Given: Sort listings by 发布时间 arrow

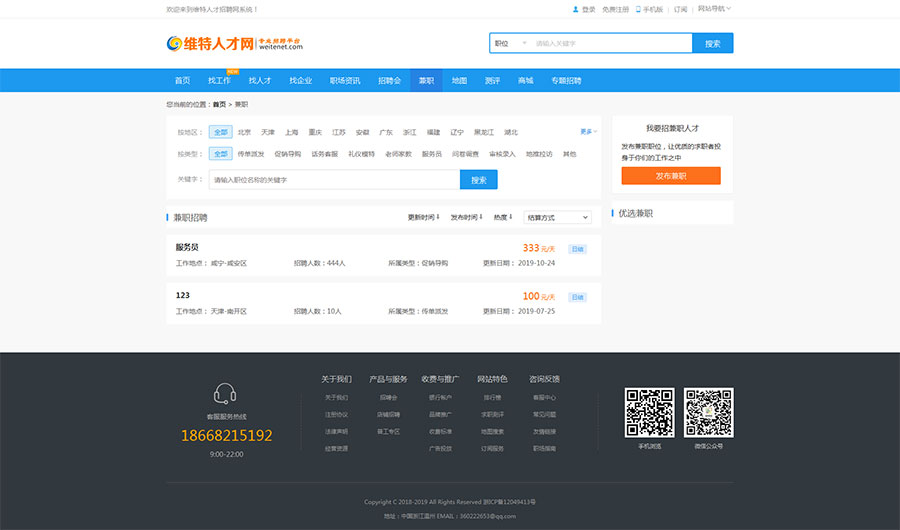Looking at the screenshot, I should [481, 217].
